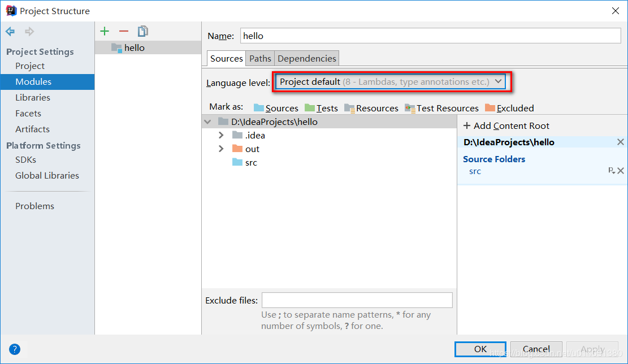
Task: Click the green plus add module icon
Action: click(x=105, y=32)
